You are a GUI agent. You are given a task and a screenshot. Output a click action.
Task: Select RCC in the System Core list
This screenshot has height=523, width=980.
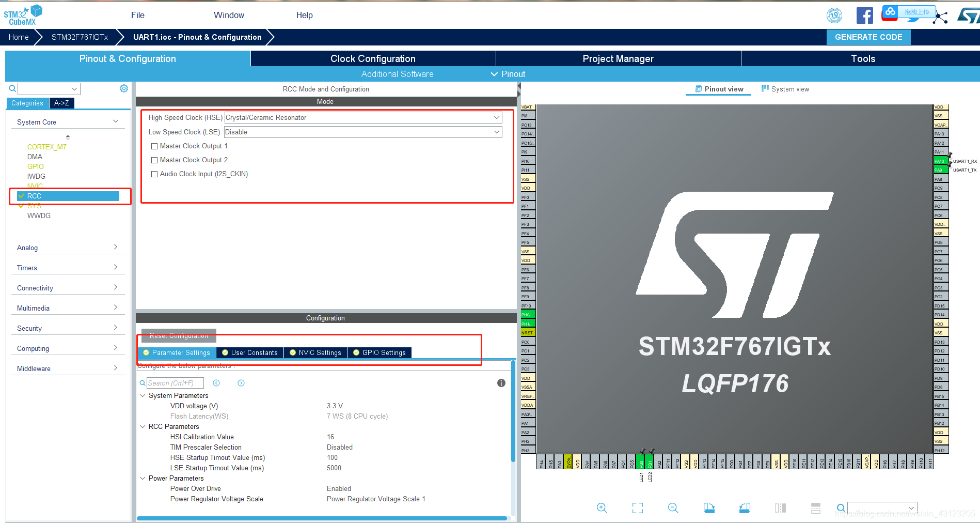tap(68, 196)
